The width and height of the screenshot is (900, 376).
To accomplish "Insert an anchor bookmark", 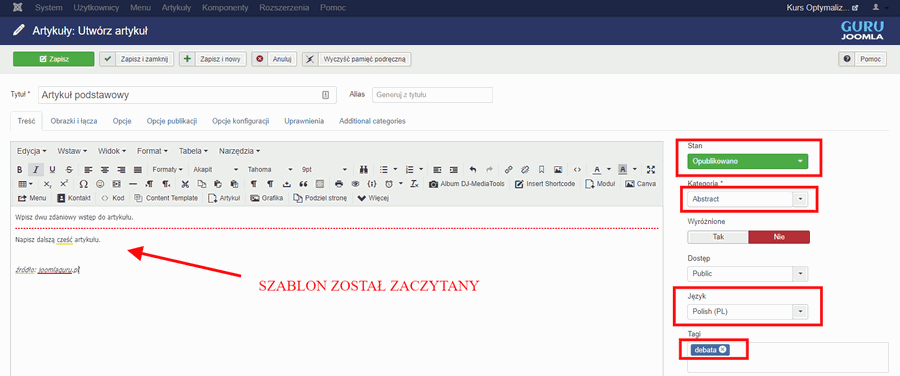I will 541,169.
